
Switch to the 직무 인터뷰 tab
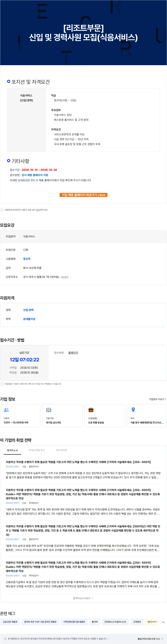pyautogui.click(x=61, y=450)
